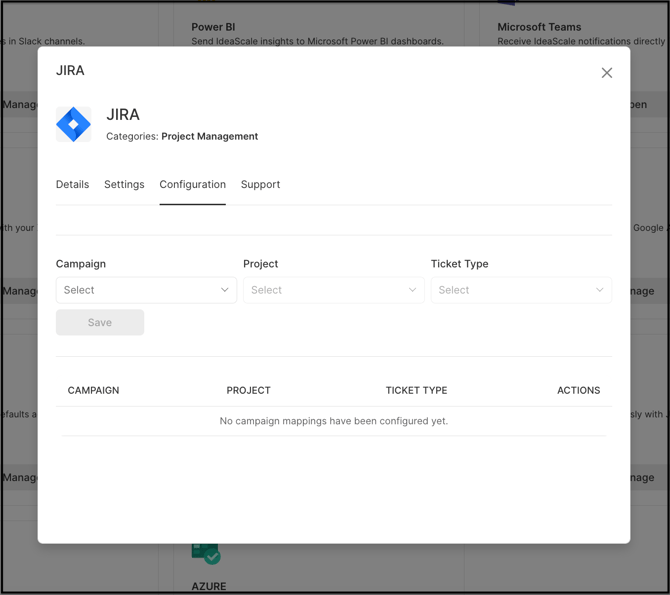Click the Microsoft Teams integration title
Image resolution: width=670 pixels, height=595 pixels.
click(x=539, y=27)
